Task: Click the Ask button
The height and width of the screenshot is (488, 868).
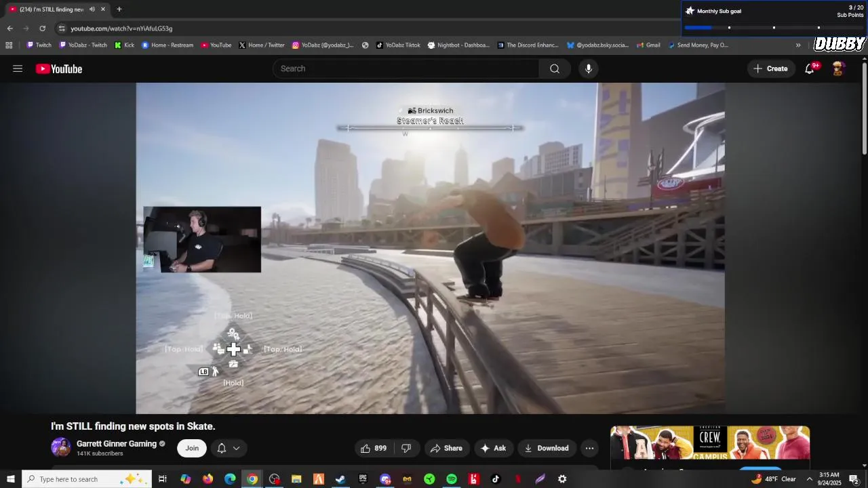Action: pos(493,448)
